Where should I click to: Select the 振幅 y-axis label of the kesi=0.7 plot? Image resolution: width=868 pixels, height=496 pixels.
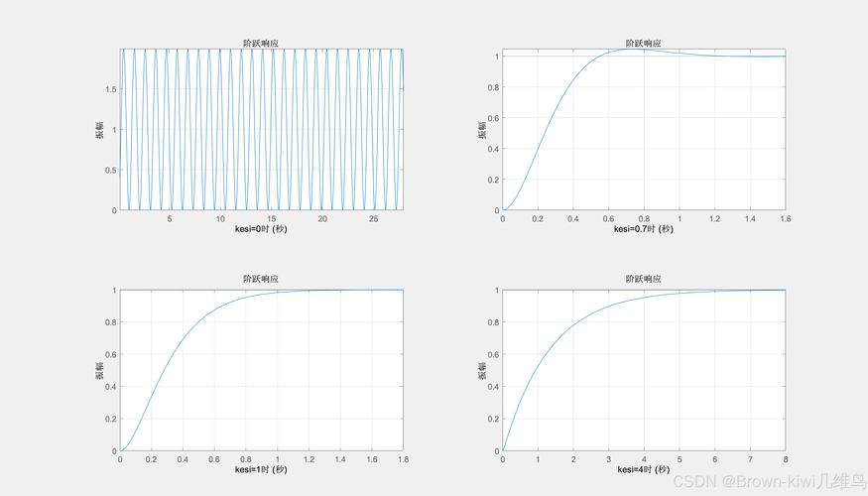coord(481,129)
